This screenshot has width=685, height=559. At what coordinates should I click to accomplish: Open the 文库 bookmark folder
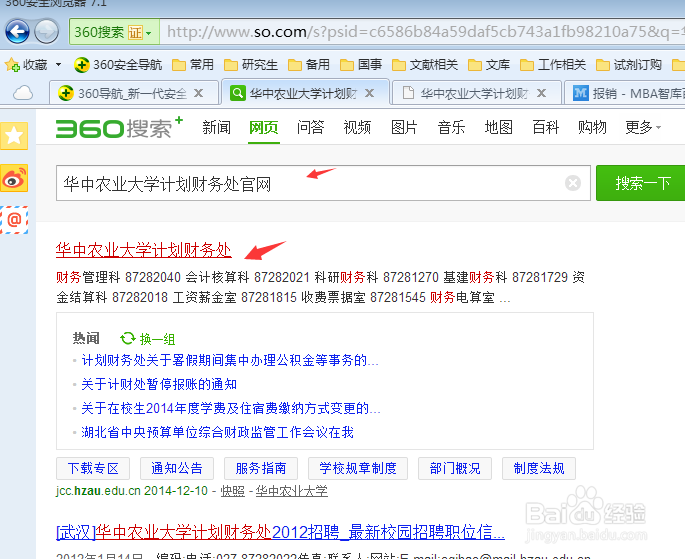(489, 65)
